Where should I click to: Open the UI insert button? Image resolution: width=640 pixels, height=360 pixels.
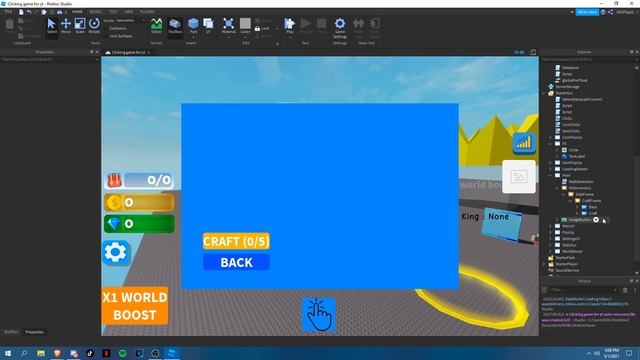pos(208,26)
